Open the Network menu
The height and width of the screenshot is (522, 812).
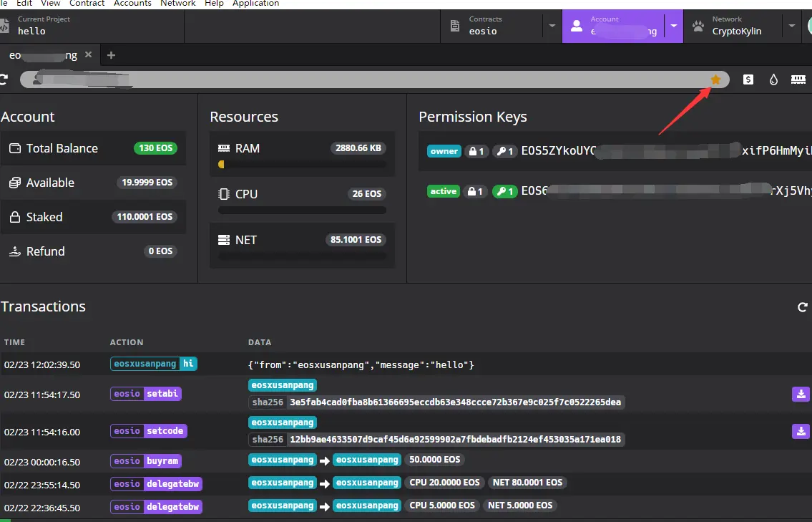[177, 3]
